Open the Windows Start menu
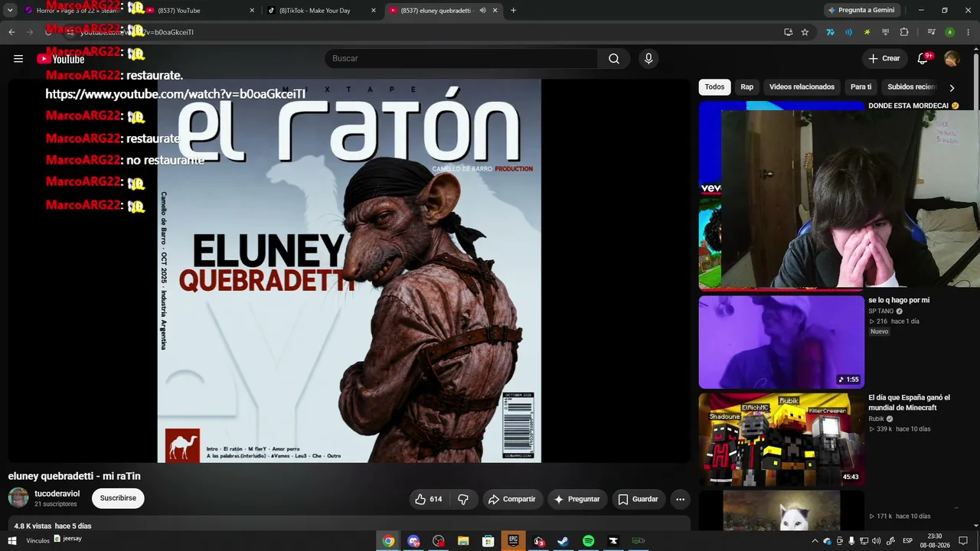Image resolution: width=980 pixels, height=551 pixels. pos(11,541)
